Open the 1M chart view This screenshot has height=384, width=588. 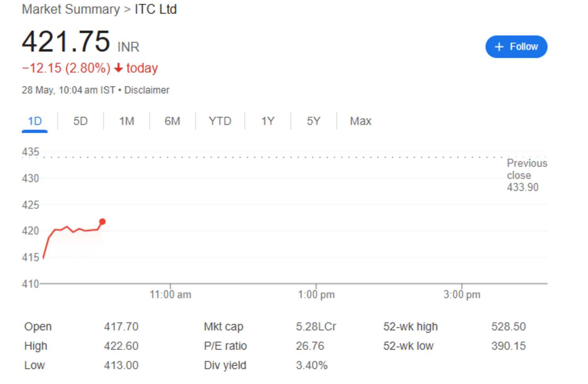[x=126, y=121]
